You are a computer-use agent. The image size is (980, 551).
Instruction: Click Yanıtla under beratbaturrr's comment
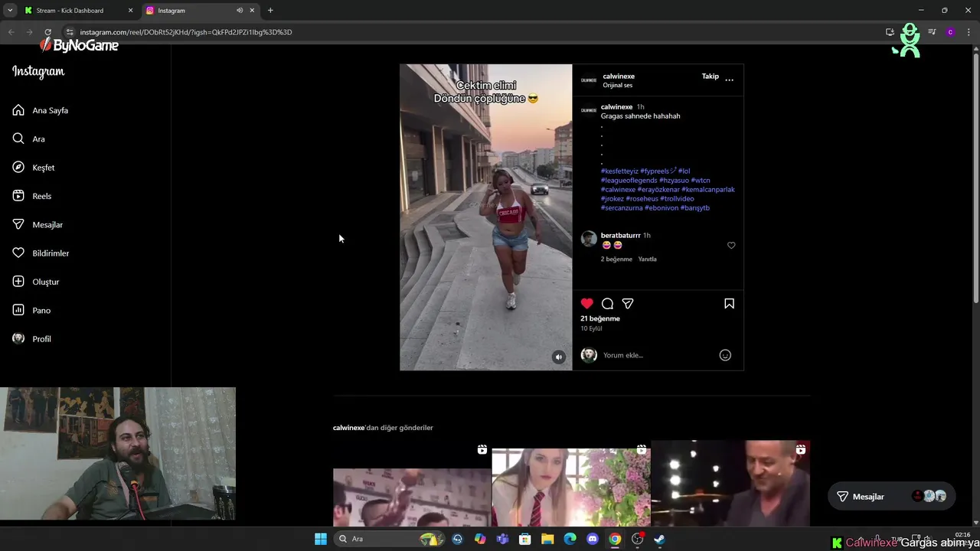648,259
